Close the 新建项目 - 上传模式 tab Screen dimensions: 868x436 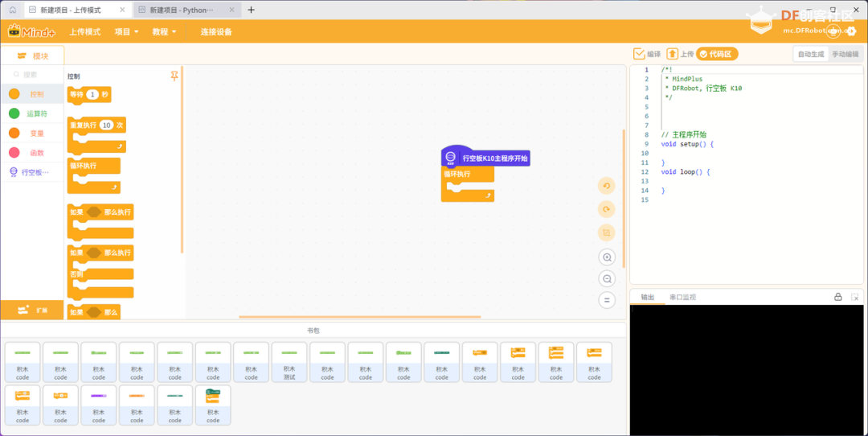coord(122,10)
